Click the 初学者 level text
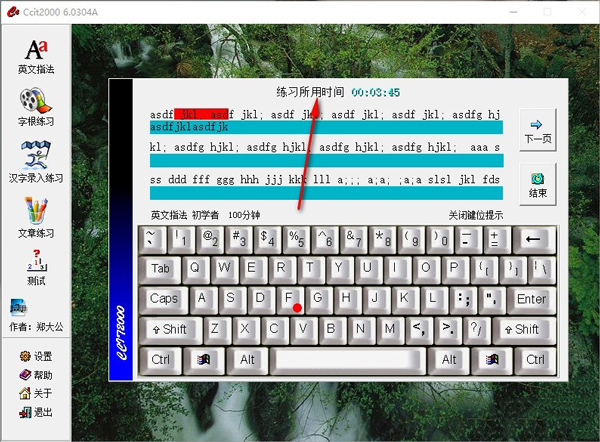Screen dimensions: 600x442 205,215
